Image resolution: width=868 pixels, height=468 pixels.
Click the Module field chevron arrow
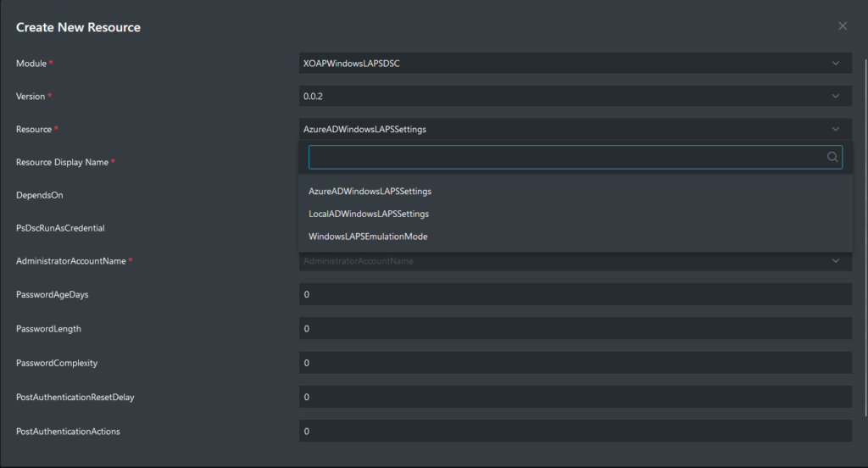click(835, 63)
